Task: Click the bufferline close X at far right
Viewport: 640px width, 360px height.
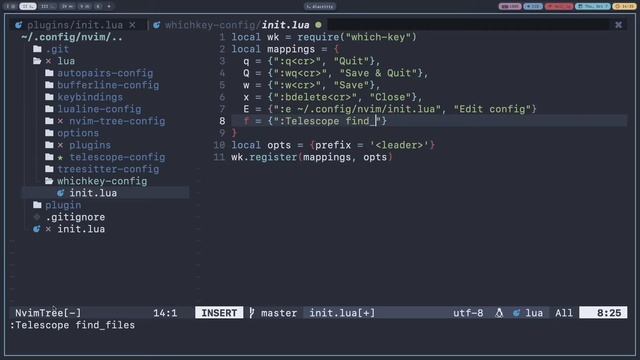Action: coord(618,25)
